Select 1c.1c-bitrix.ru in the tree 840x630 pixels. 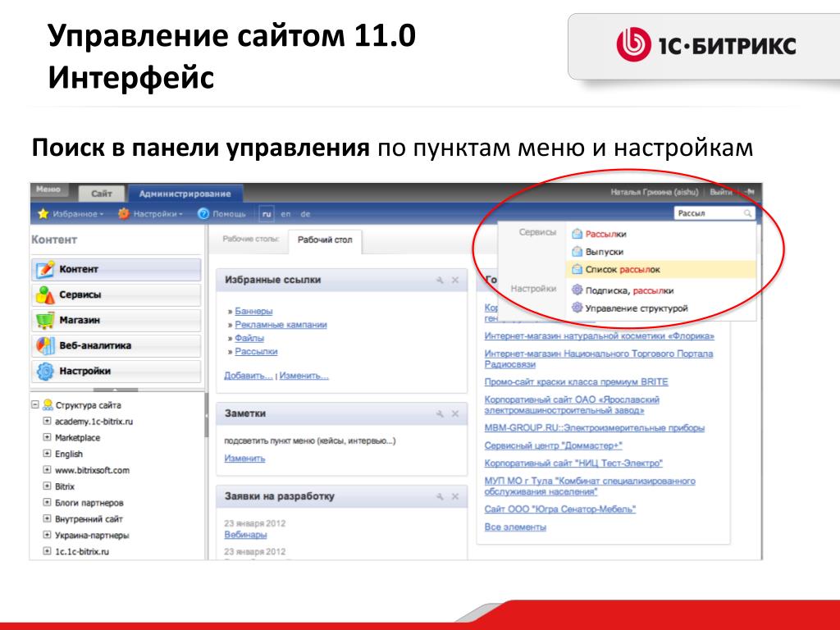pyautogui.click(x=82, y=551)
